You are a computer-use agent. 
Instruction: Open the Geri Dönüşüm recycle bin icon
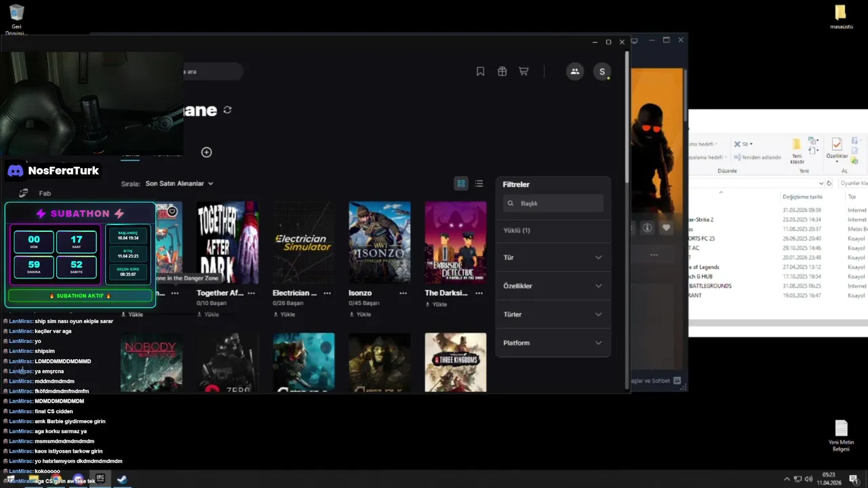click(x=16, y=20)
